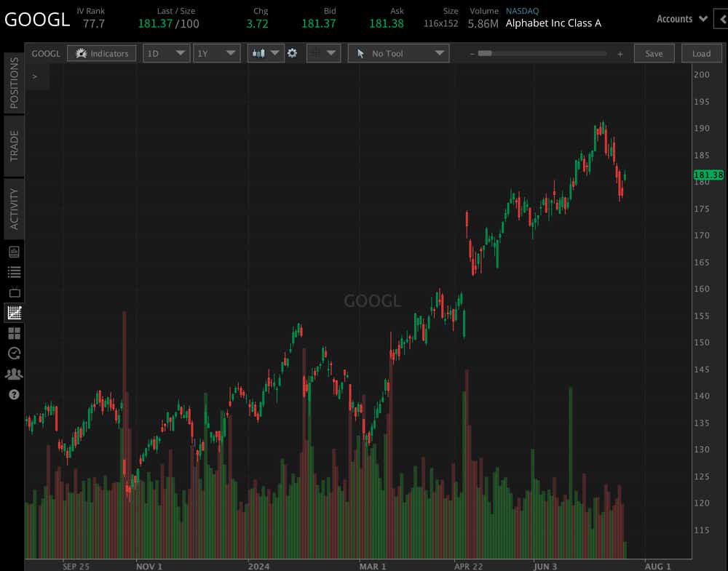Collapse the left panel arrow above the chart

pos(34,75)
